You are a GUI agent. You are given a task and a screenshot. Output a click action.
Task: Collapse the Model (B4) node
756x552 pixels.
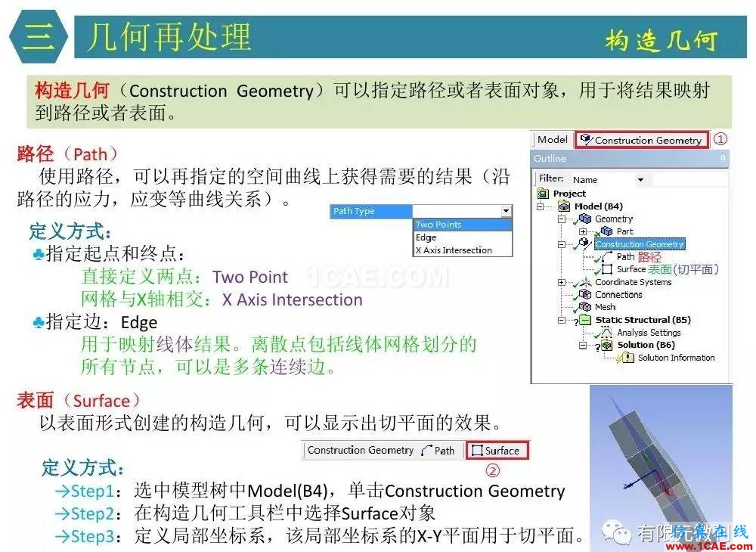(541, 206)
